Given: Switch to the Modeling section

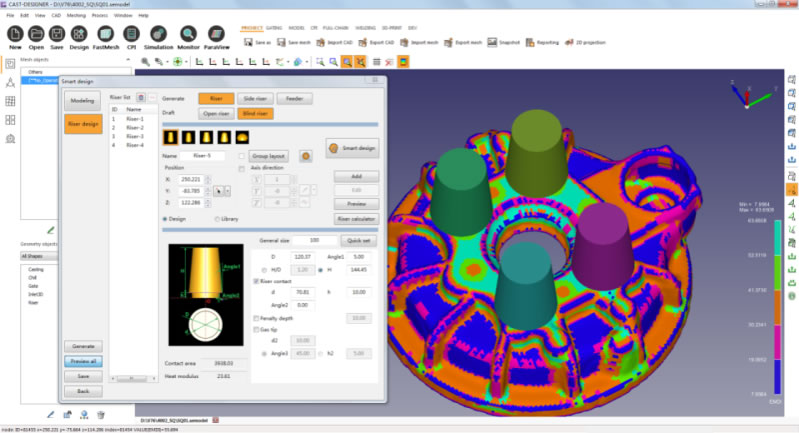Looking at the screenshot, I should click(x=83, y=101).
